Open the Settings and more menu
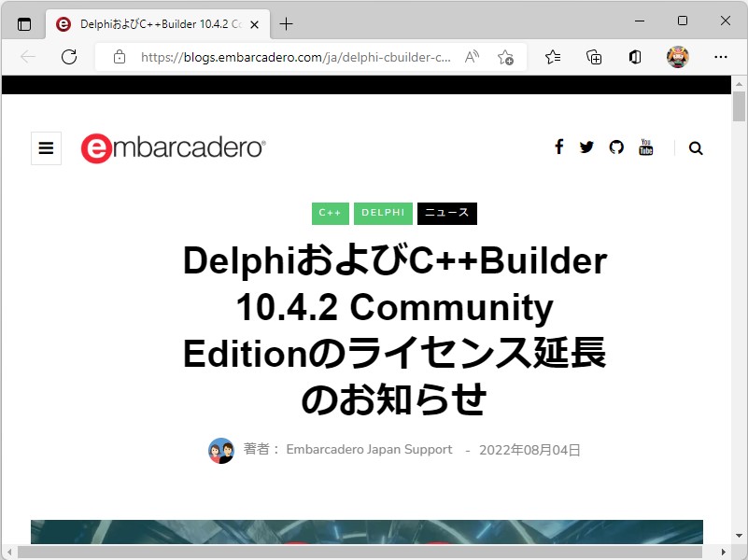Viewport: 748px width, 560px height. (x=720, y=57)
